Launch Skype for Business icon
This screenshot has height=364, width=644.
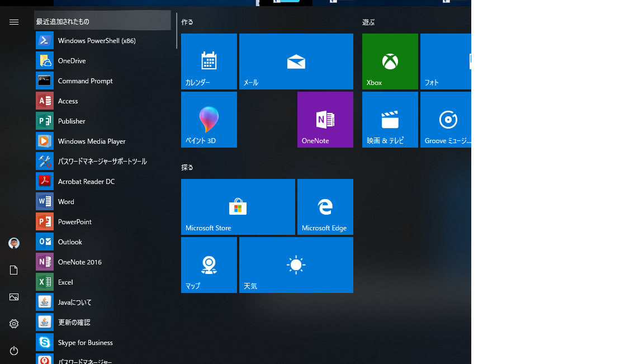click(x=44, y=343)
